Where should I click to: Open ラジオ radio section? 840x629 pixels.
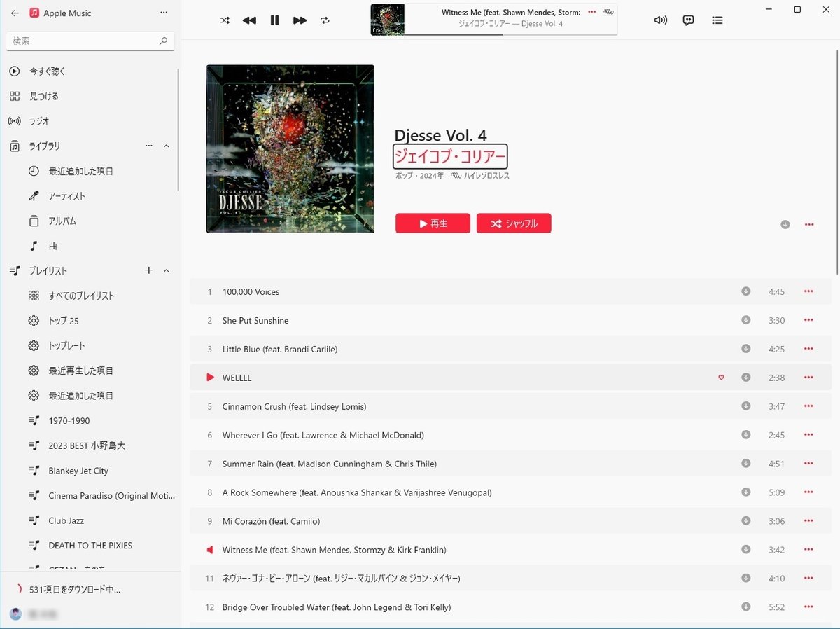pos(90,121)
